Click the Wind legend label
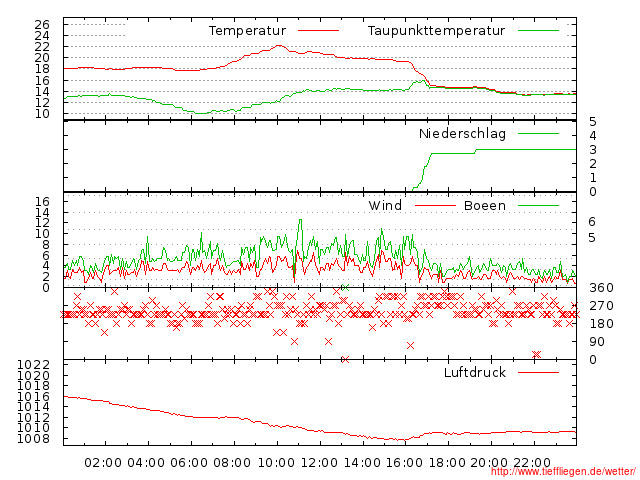The height and width of the screenshot is (480, 640). coord(385,205)
